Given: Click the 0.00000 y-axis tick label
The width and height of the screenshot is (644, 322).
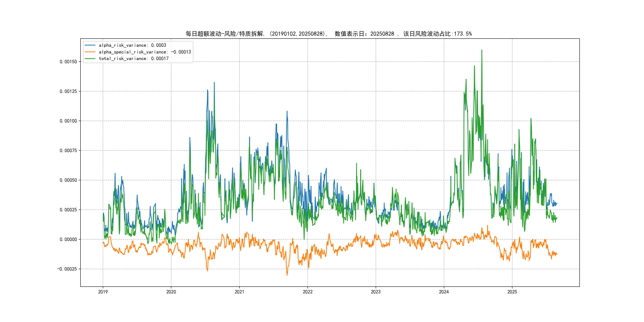Looking at the screenshot, I should (x=68, y=240).
